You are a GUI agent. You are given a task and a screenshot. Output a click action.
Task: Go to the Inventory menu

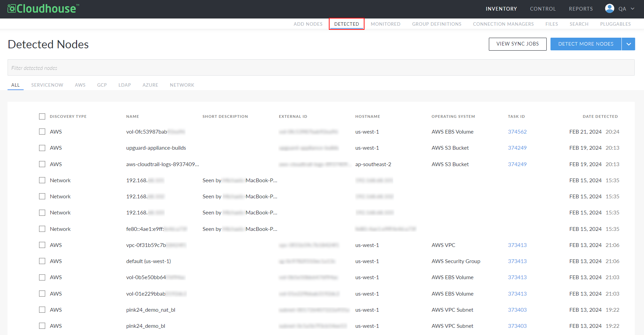[x=501, y=9]
